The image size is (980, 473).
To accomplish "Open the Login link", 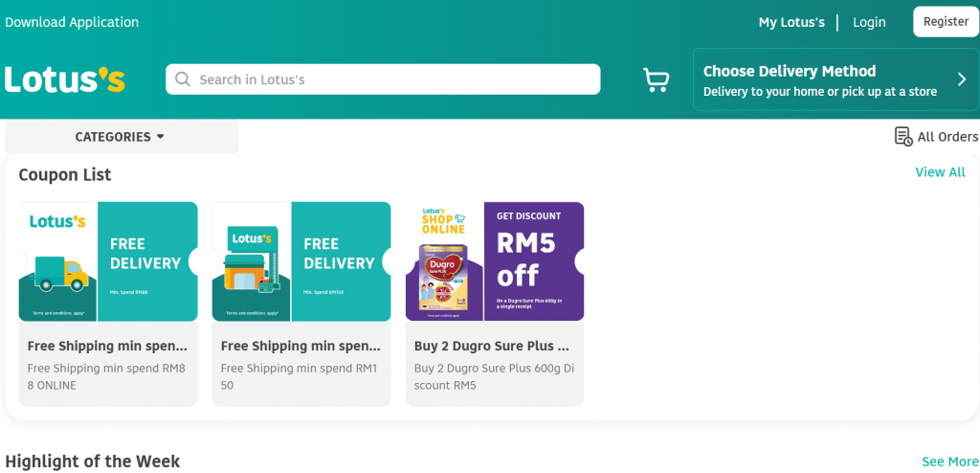I will coord(869,23).
